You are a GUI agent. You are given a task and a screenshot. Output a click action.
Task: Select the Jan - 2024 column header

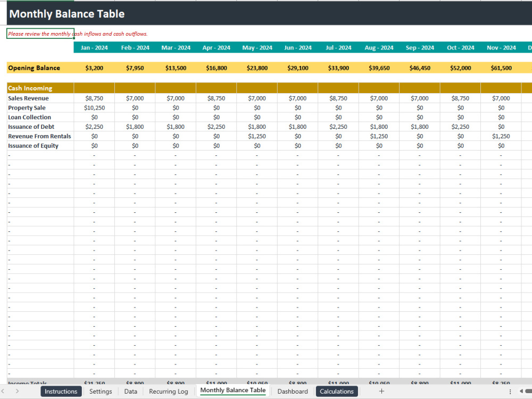[94, 47]
